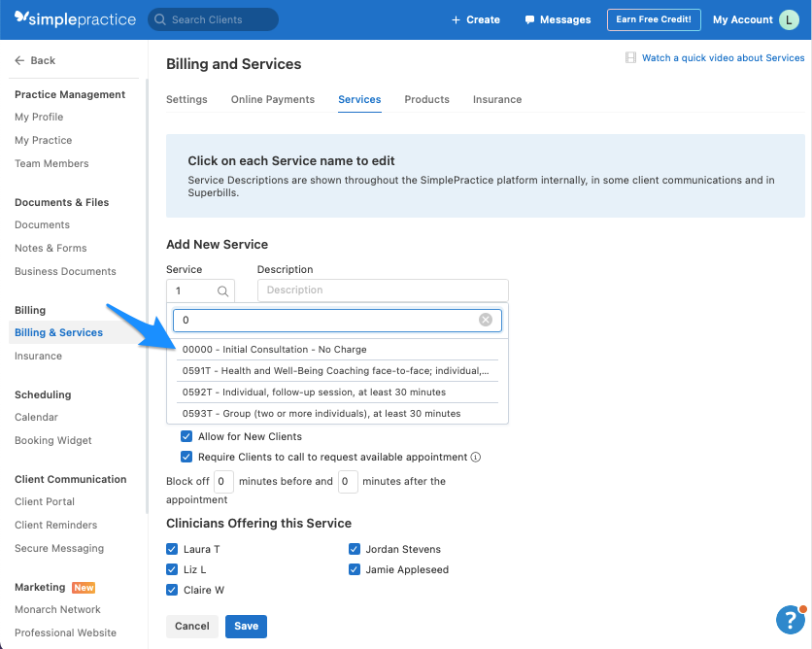Open help with the question mark icon

pyautogui.click(x=789, y=620)
